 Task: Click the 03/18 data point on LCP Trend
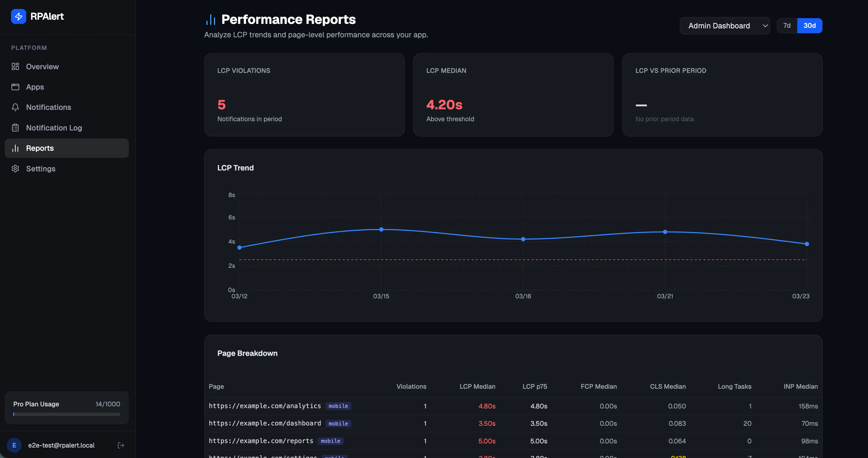[x=523, y=239]
